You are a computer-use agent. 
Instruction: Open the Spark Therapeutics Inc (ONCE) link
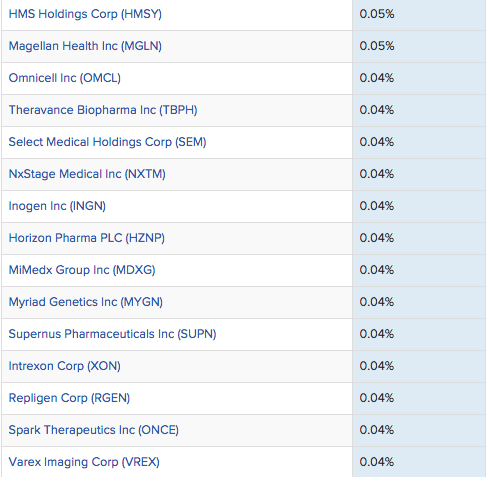[94, 430]
